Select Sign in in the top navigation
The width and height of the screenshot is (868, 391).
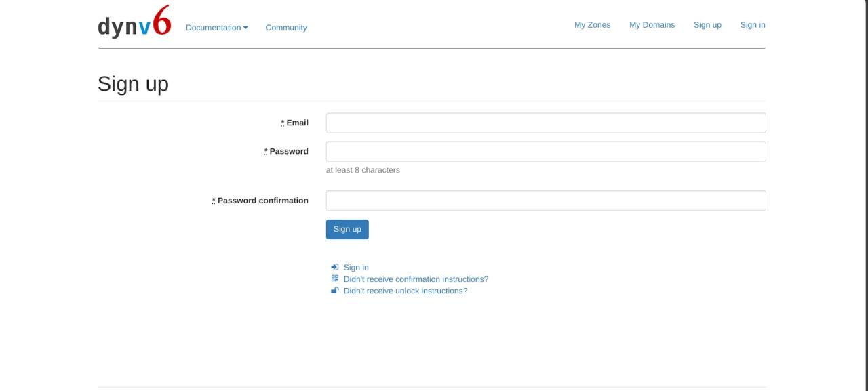753,25
